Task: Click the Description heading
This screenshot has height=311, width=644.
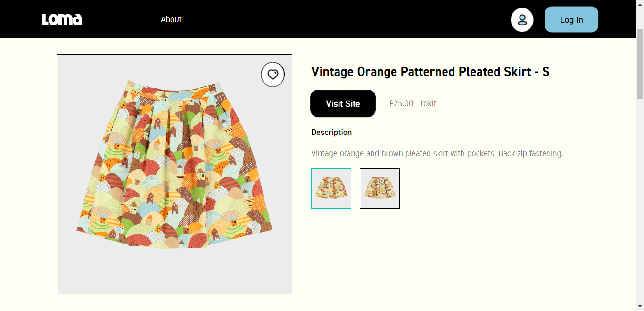Action: [331, 132]
